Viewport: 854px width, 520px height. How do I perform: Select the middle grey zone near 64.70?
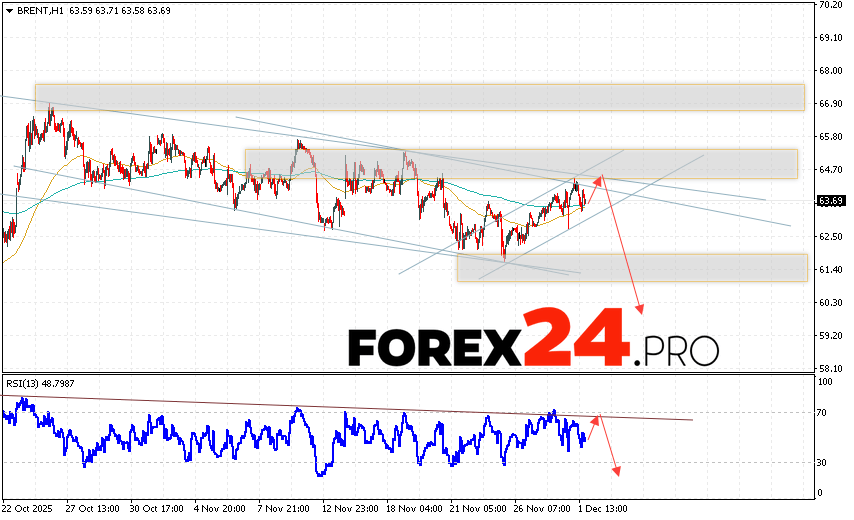pyautogui.click(x=520, y=164)
